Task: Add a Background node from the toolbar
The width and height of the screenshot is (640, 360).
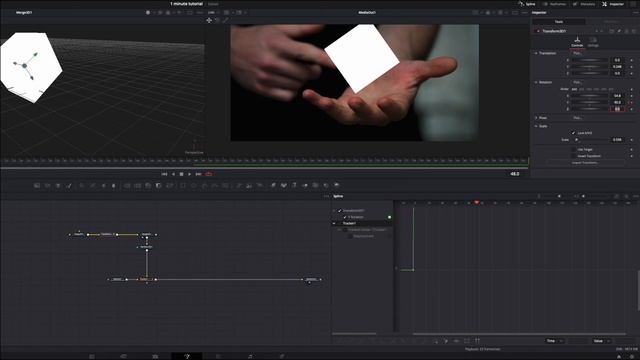Action: pyautogui.click(x=37, y=185)
